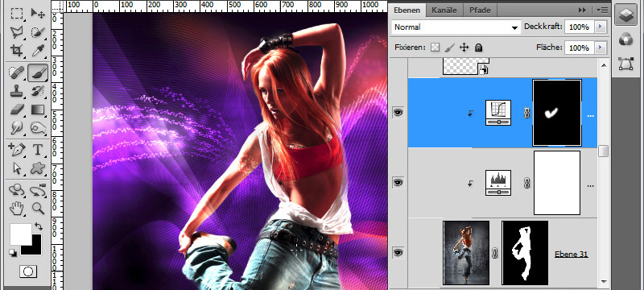This screenshot has height=290, width=644.
Task: Click the Ebene 31 layer name
Action: [571, 255]
